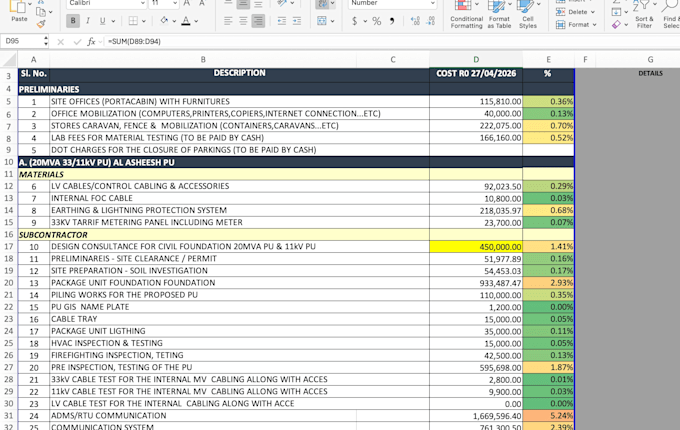Click the cell 'ADMS/RTU COMMUNICATION'

tap(203, 416)
